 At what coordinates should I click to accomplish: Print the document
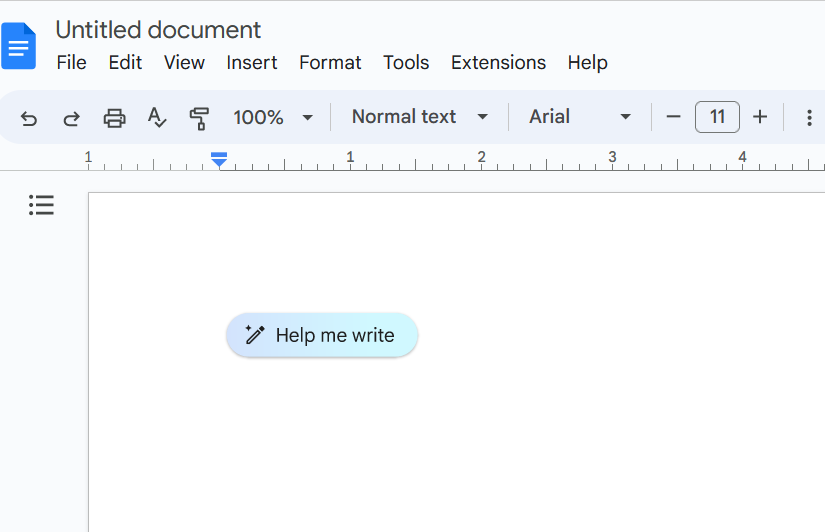click(114, 118)
